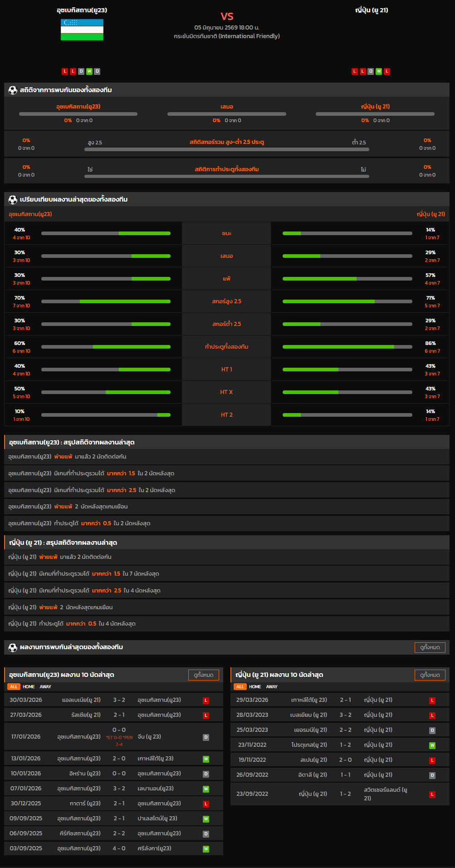Screen dimensions: 455x868
Task: Click the soccer ball icon beside head-to-head statistics header
Action: tap(13, 90)
